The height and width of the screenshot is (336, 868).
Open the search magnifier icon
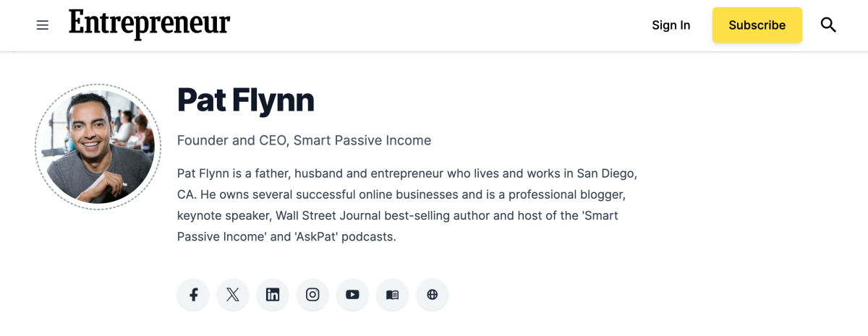coord(828,25)
